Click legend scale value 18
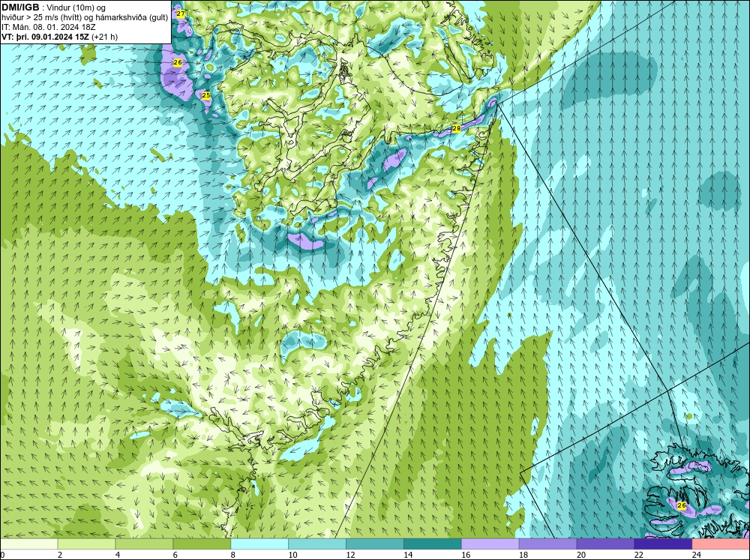Image resolution: width=750 pixels, height=560 pixels. (523, 555)
